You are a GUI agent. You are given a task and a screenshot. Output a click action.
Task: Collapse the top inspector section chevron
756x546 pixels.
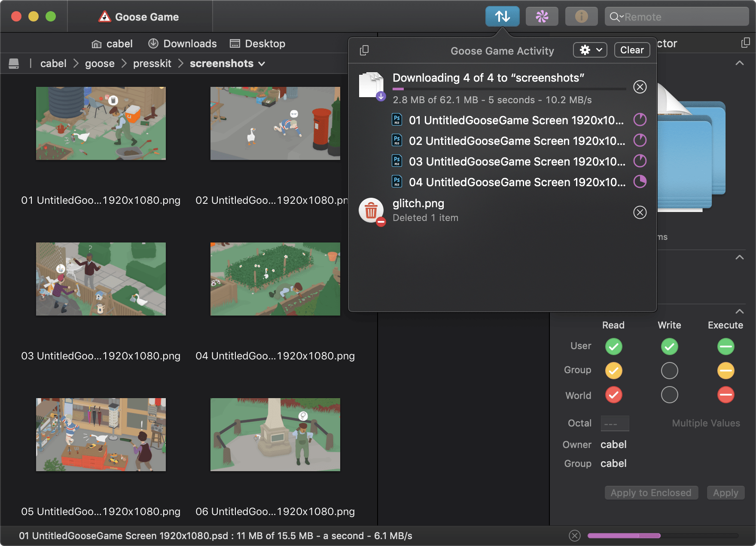click(x=739, y=63)
